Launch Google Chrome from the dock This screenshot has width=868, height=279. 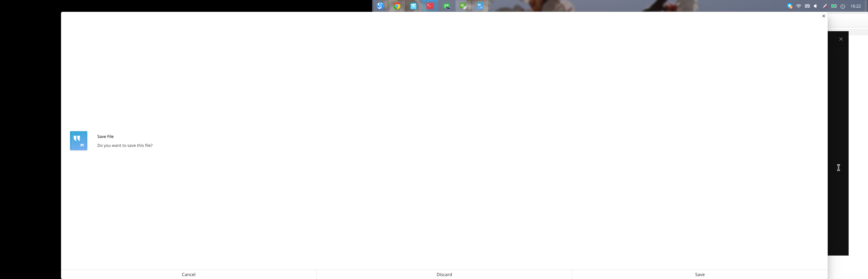[397, 6]
